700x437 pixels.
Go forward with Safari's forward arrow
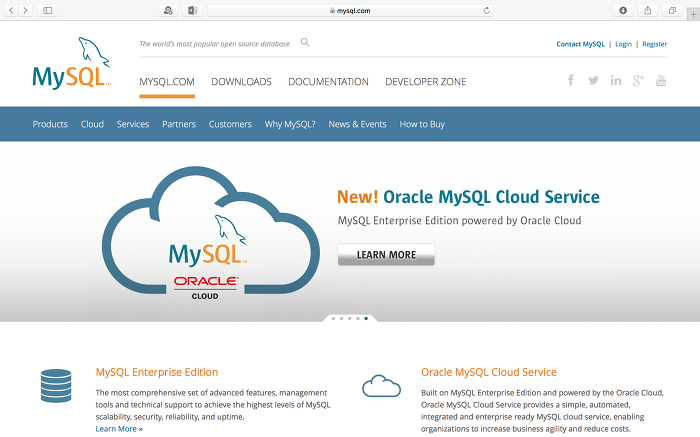(x=25, y=10)
